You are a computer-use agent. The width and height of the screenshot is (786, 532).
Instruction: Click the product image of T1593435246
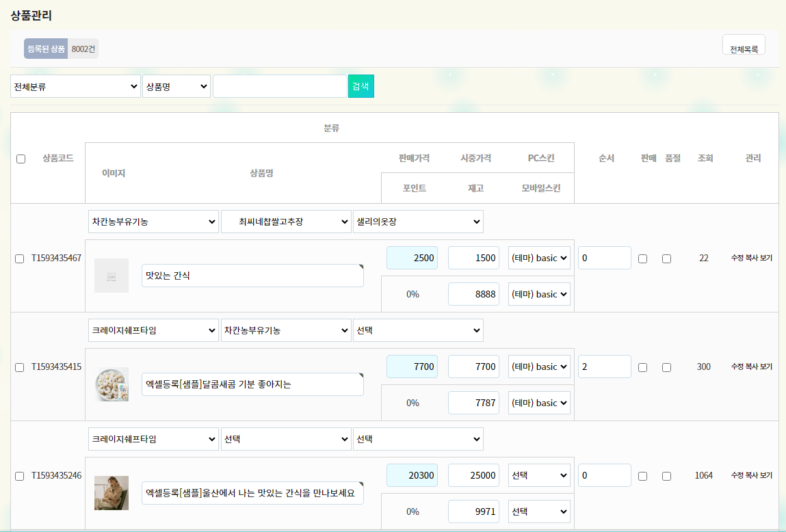tap(112, 493)
